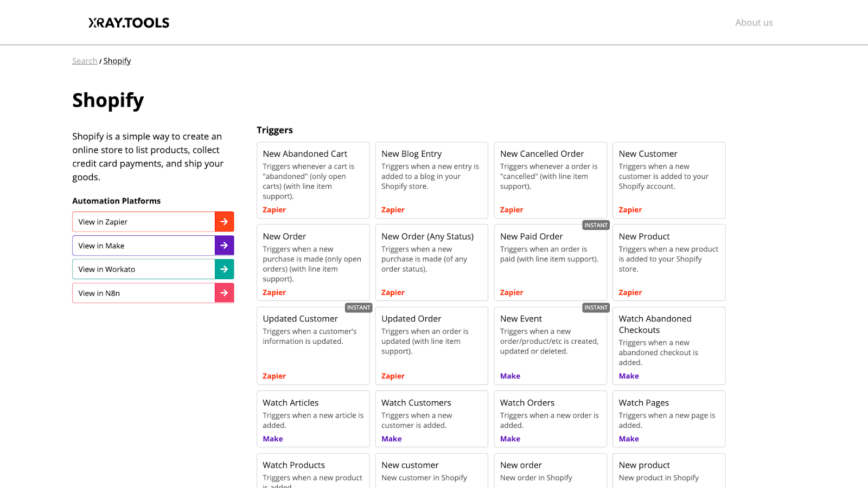Click Make label under Watch Articles
Viewport: 868px width, 488px height.
(x=273, y=439)
